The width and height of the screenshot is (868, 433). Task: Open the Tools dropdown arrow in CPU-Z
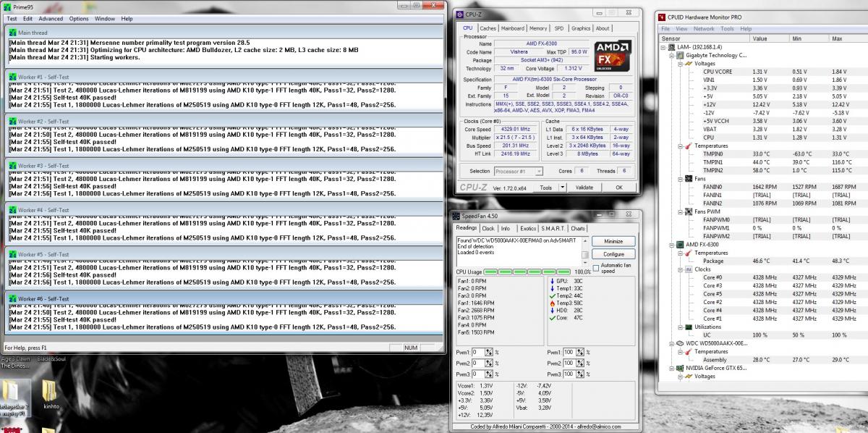(562, 187)
